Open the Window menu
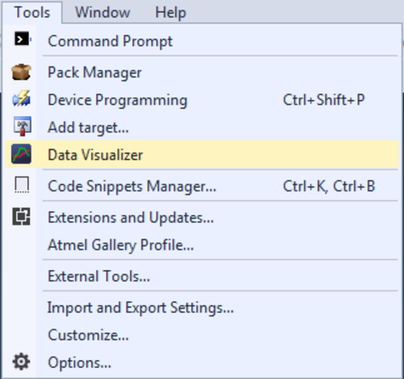Image resolution: width=404 pixels, height=379 pixels. 103,13
